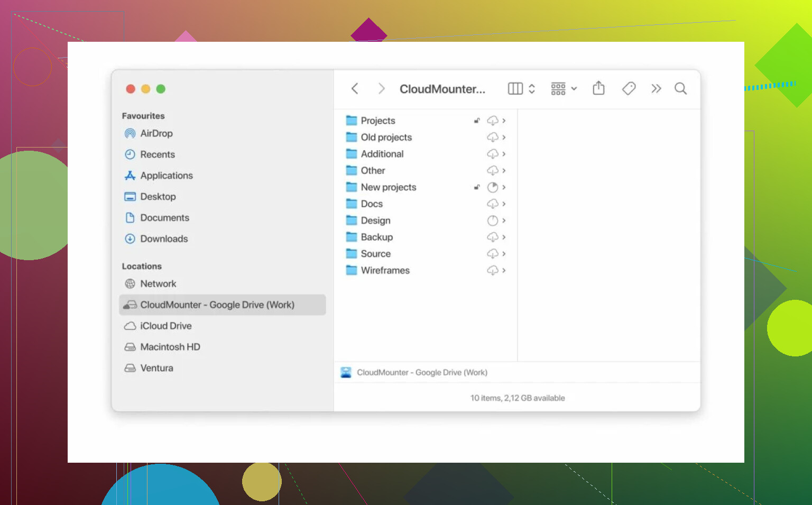This screenshot has height=505, width=812.
Task: Click the Recents clock icon
Action: coord(130,154)
